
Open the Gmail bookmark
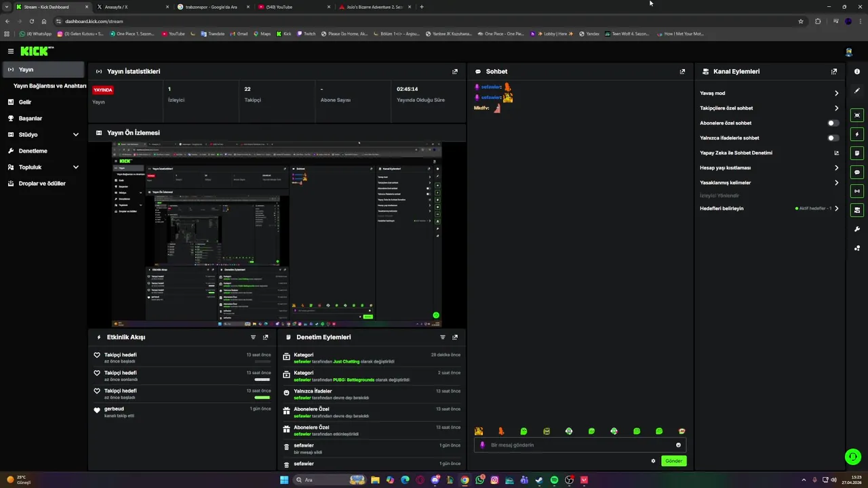click(239, 34)
